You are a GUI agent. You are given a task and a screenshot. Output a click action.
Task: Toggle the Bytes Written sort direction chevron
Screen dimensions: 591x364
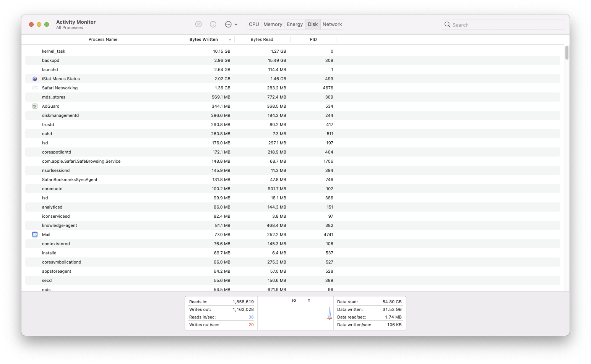pos(230,39)
